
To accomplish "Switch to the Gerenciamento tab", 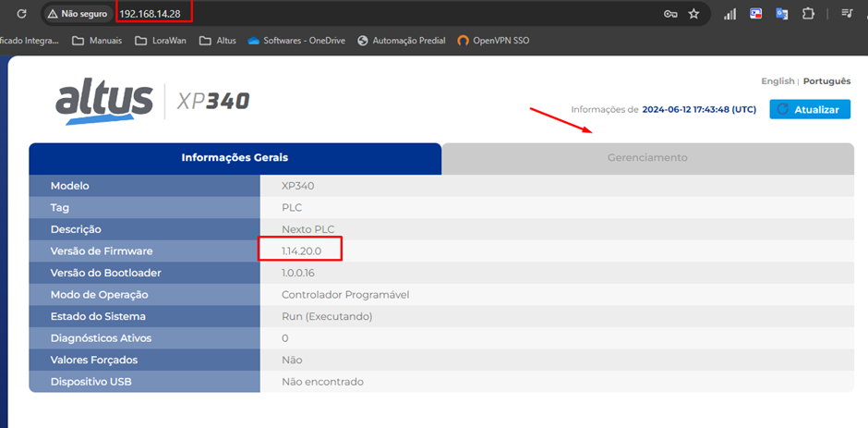I will point(646,158).
